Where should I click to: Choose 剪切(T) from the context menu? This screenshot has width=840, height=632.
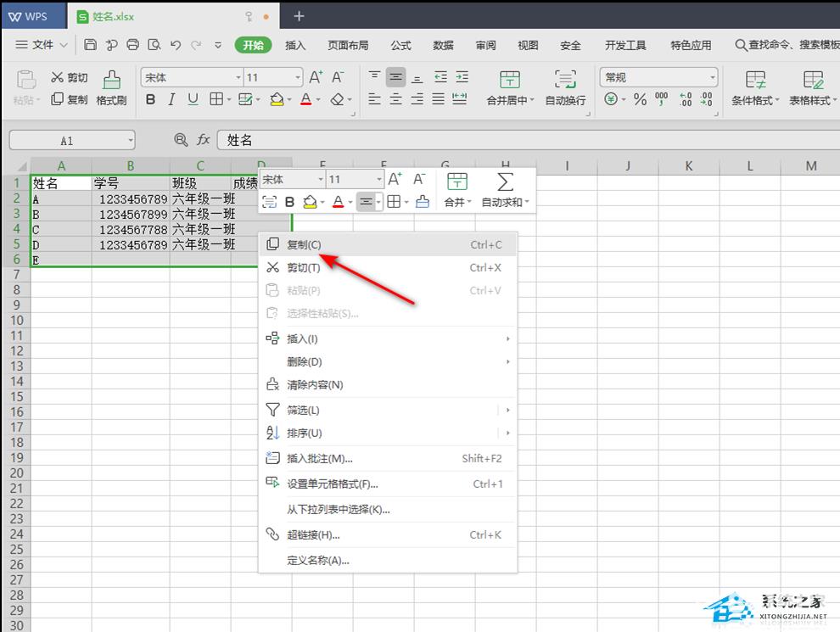pyautogui.click(x=389, y=267)
